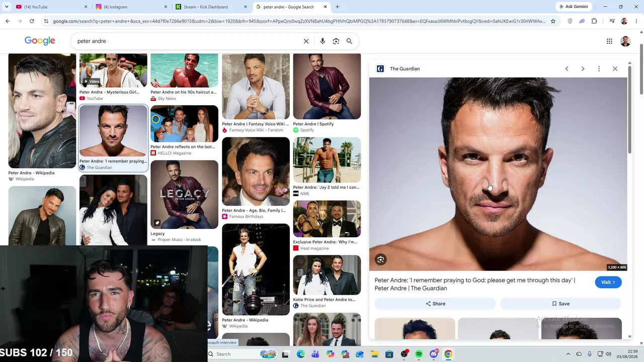Submit search with the magnifier icon

[349, 41]
